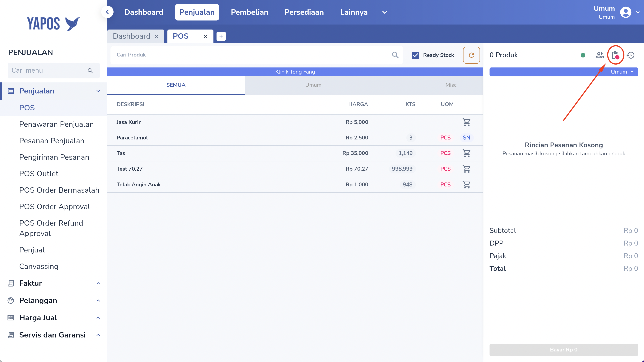
Task: Click the SN badge for Paracetamol
Action: [x=466, y=138]
